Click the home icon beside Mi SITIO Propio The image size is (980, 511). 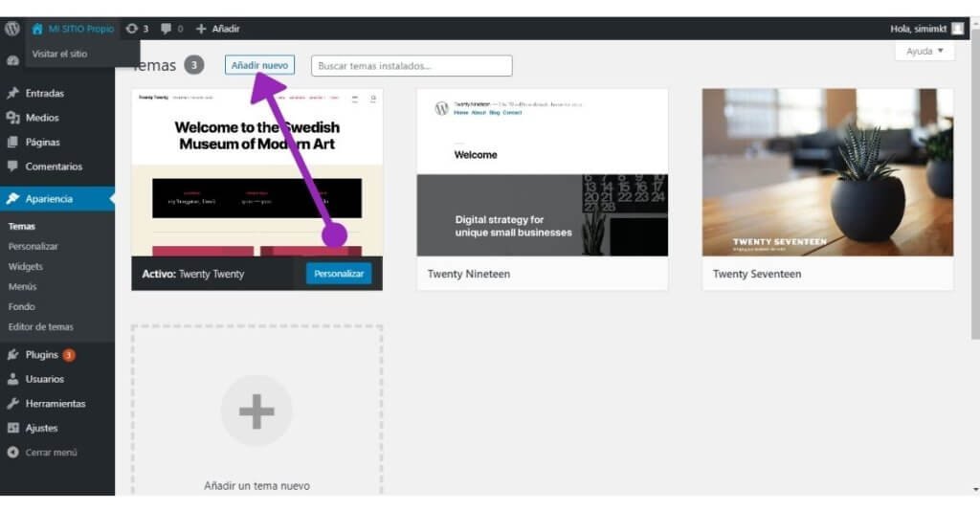pos(37,29)
